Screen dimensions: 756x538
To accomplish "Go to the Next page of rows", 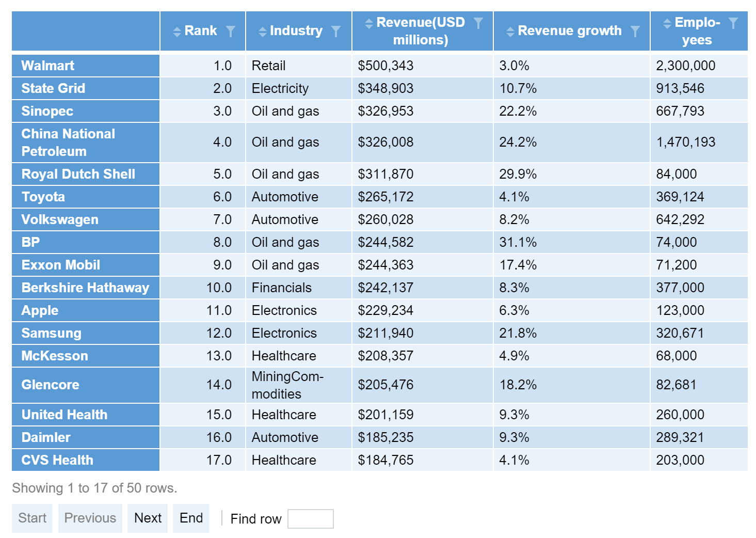I will tap(148, 518).
